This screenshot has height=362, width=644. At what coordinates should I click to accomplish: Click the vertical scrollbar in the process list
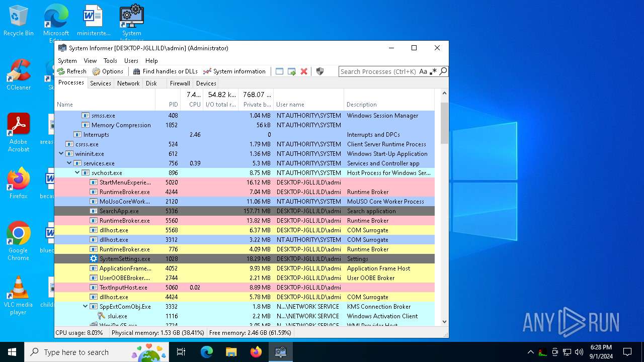tap(444, 123)
